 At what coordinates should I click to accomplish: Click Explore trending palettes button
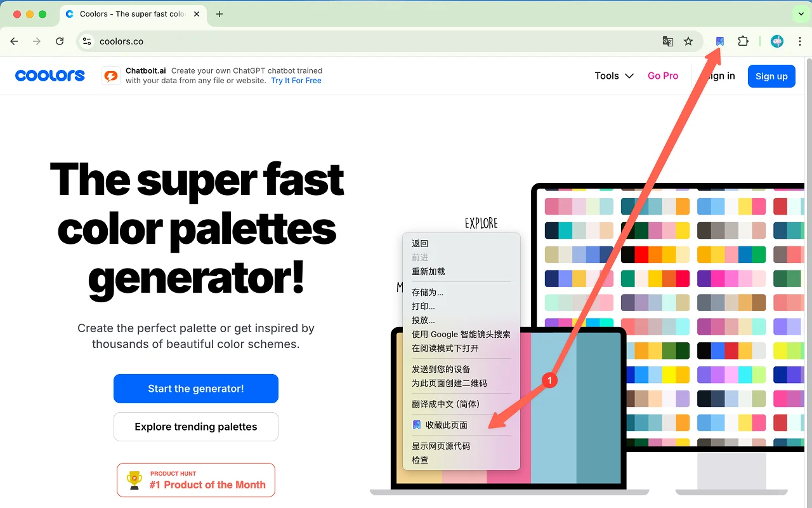coord(196,427)
